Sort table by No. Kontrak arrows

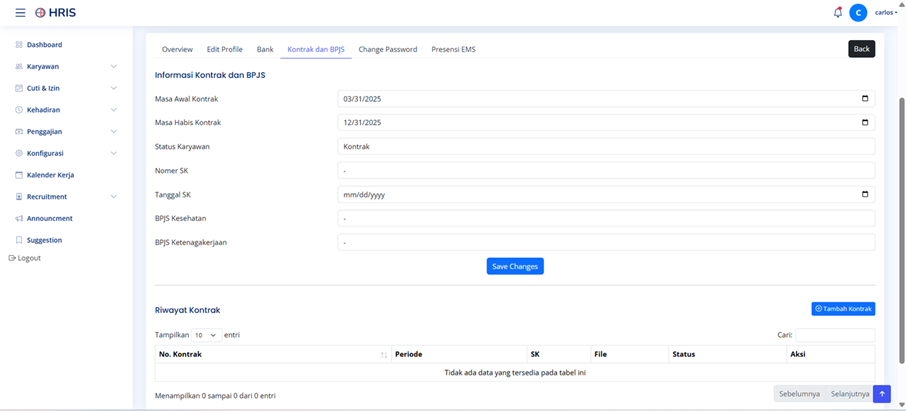click(x=384, y=355)
